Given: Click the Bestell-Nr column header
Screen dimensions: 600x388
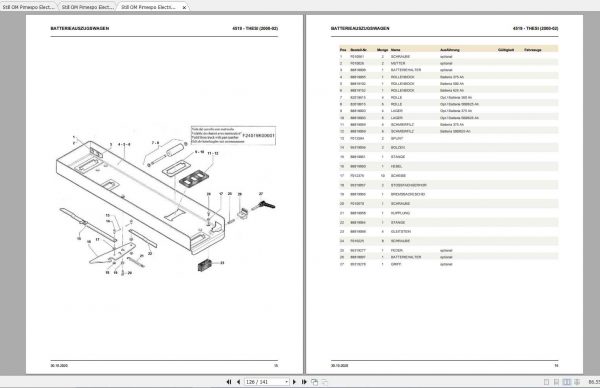Looking at the screenshot, I should click(x=359, y=50).
